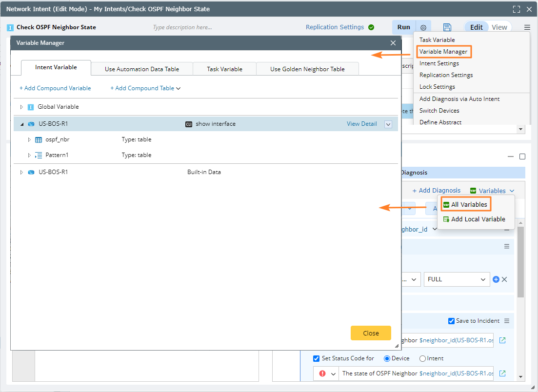The width and height of the screenshot is (538, 392).
Task: Select the Intent radio button
Action: click(x=422, y=358)
